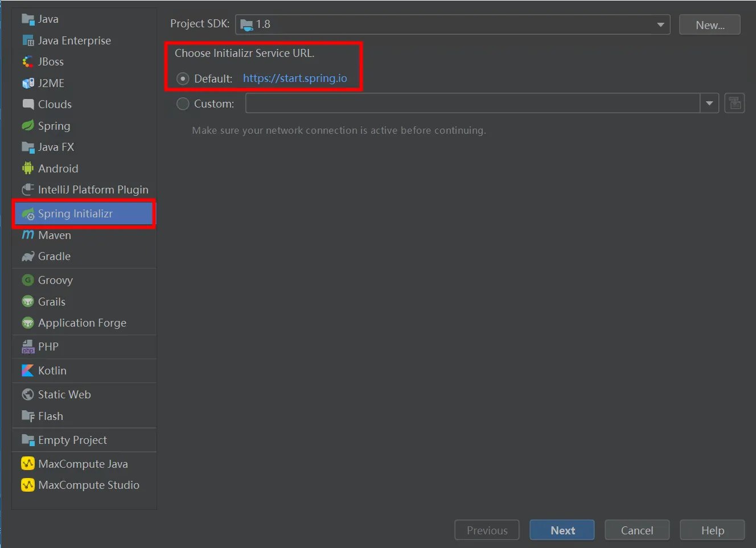The image size is (756, 548).
Task: Select the Custom service URL radio button
Action: [x=183, y=104]
